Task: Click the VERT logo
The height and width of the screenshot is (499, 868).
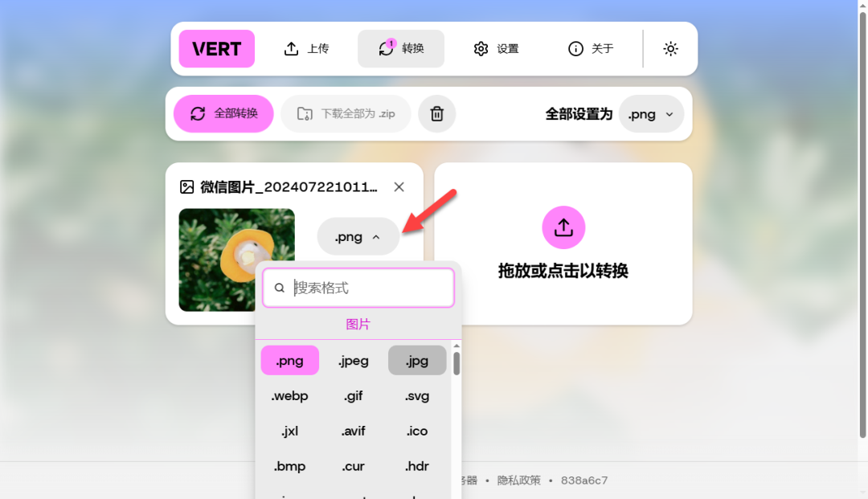Action: (x=216, y=48)
